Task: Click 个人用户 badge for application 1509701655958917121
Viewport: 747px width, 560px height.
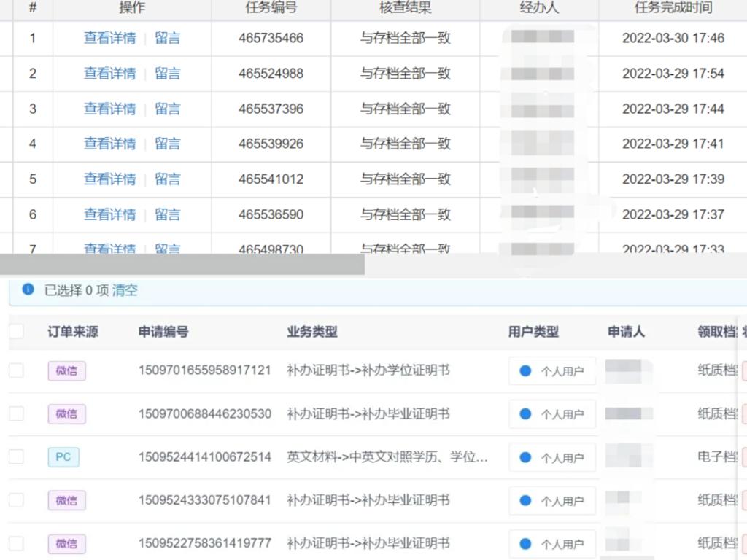Action: (552, 371)
